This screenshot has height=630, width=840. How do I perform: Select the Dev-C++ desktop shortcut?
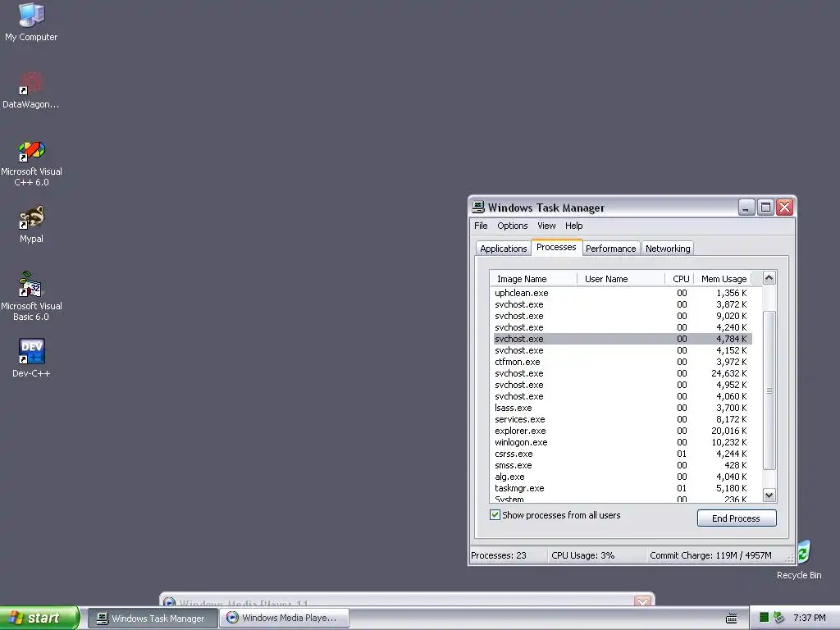click(x=31, y=358)
